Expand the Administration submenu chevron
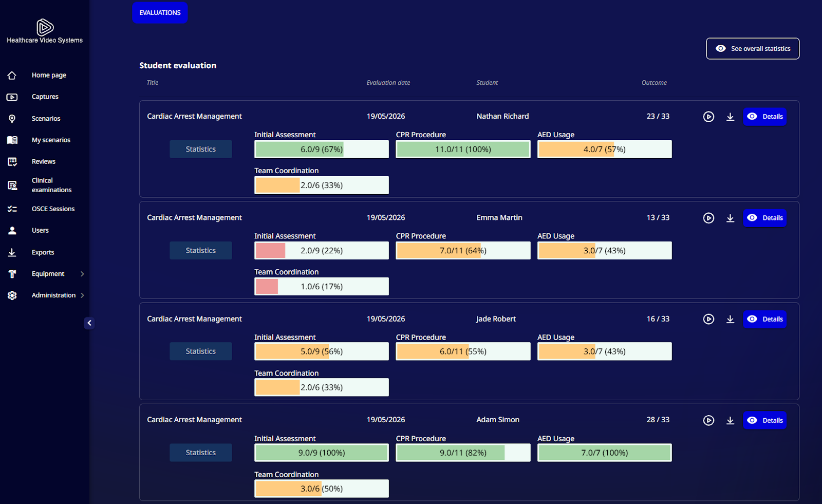This screenshot has width=822, height=504. coord(82,295)
